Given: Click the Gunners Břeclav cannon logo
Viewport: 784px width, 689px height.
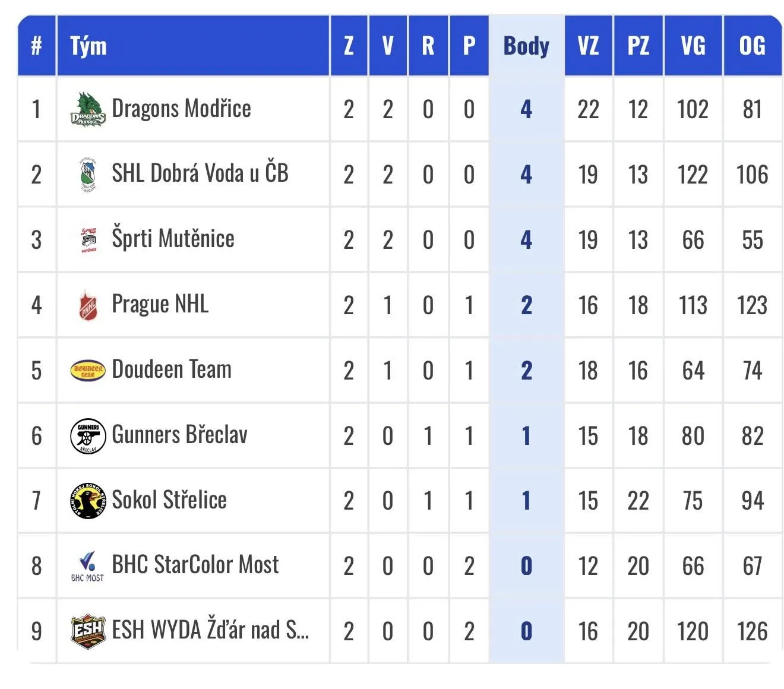Looking at the screenshot, I should pos(88,436).
